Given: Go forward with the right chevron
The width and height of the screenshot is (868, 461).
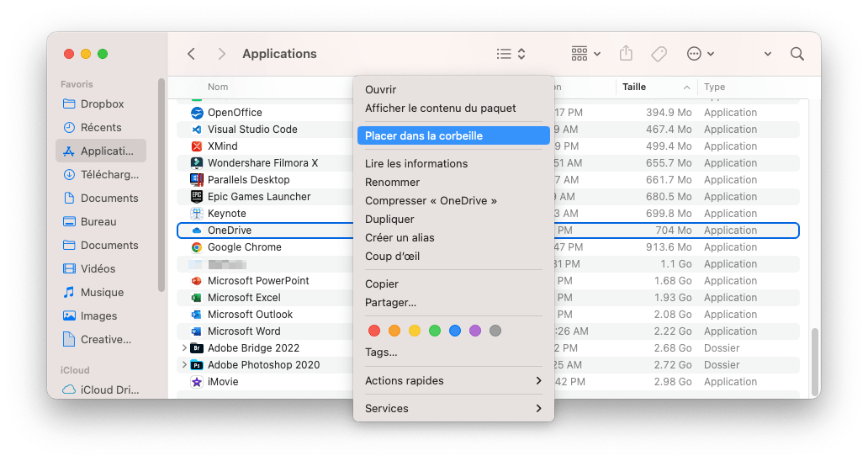Looking at the screenshot, I should pyautogui.click(x=221, y=54).
